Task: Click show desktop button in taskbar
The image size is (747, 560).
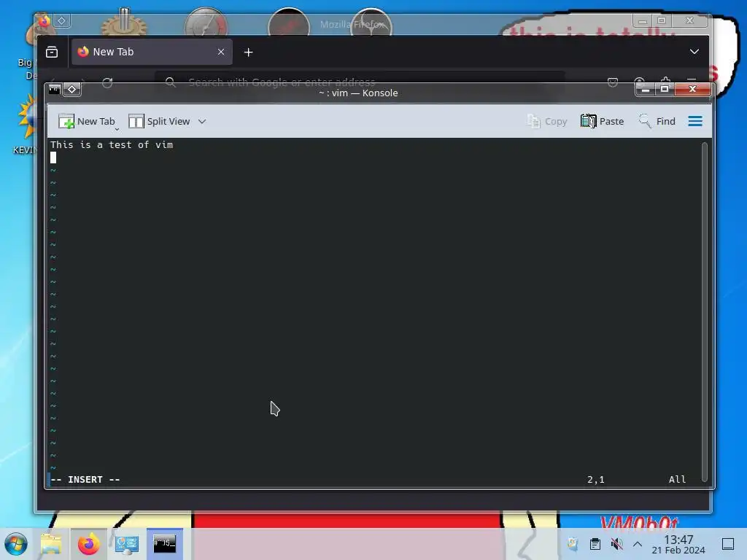Action: point(728,544)
